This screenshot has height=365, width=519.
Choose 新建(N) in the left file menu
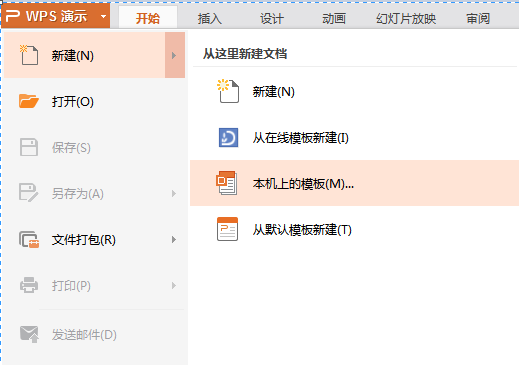(x=85, y=55)
